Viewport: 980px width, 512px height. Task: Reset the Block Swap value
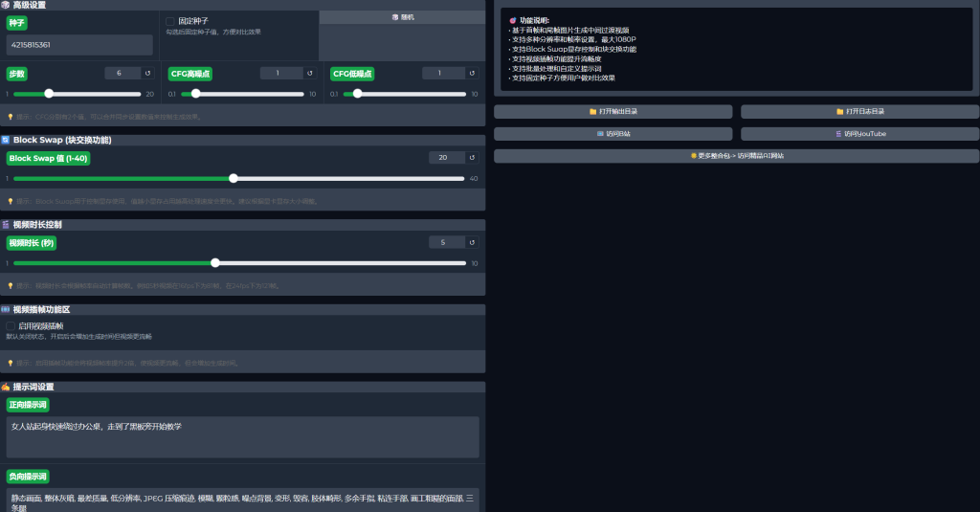[472, 158]
